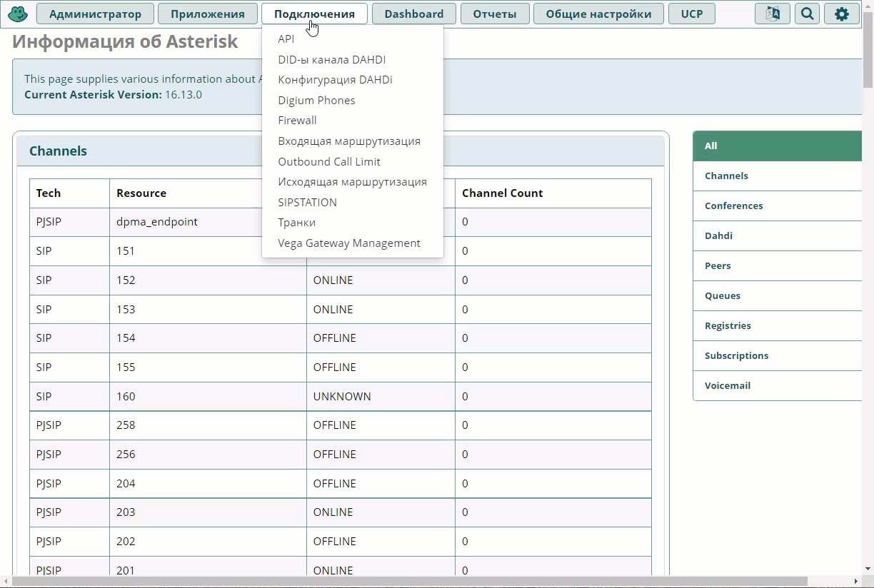Choose Vega Gateway Management entry
The height and width of the screenshot is (588, 874).
[x=349, y=243]
